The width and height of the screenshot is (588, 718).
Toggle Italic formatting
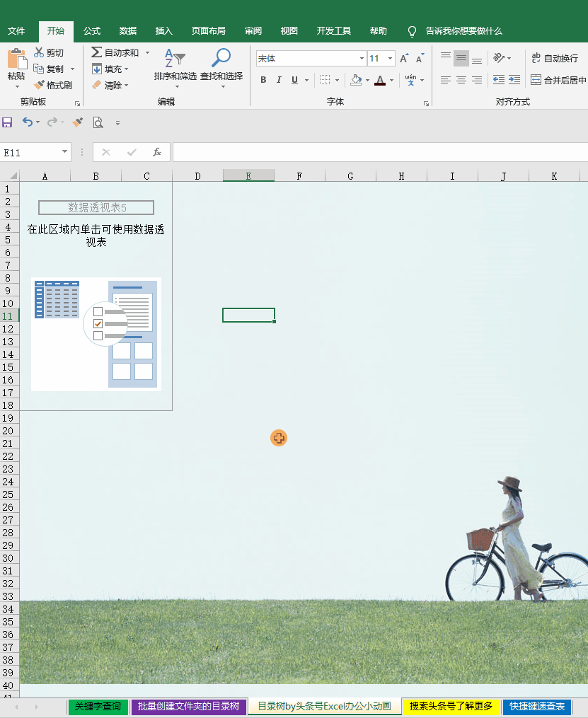(x=279, y=80)
